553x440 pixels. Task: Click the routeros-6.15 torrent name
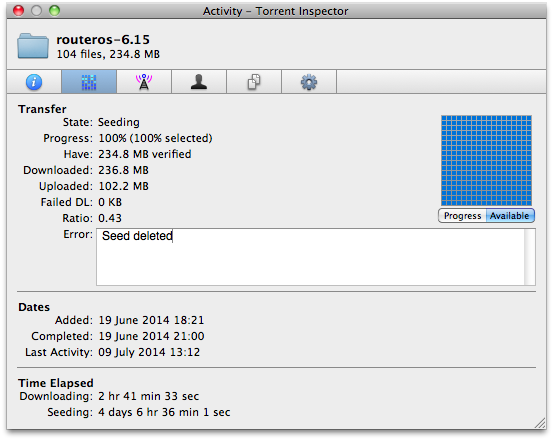point(103,39)
